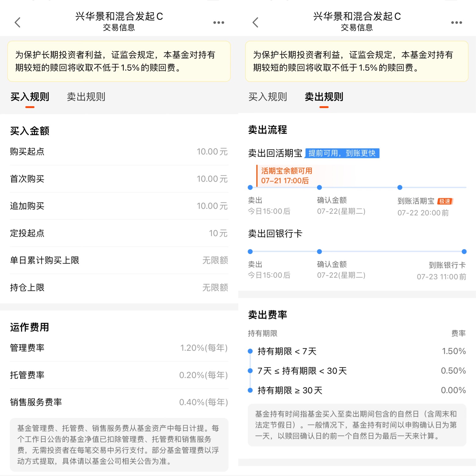This screenshot has height=476, width=476.
Task: Select the 定投起点 10元 row
Action: coord(119,233)
